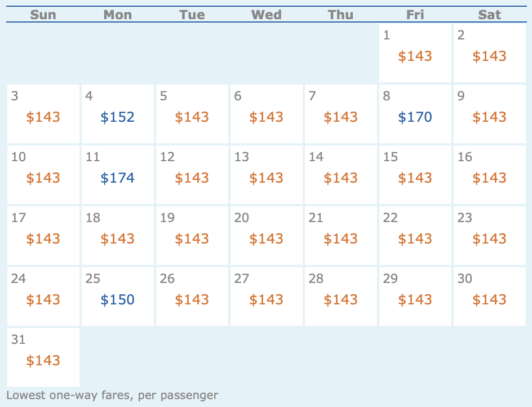Choose the fare for Sunday the 3rd
The width and height of the screenshot is (532, 407).
pos(43,117)
